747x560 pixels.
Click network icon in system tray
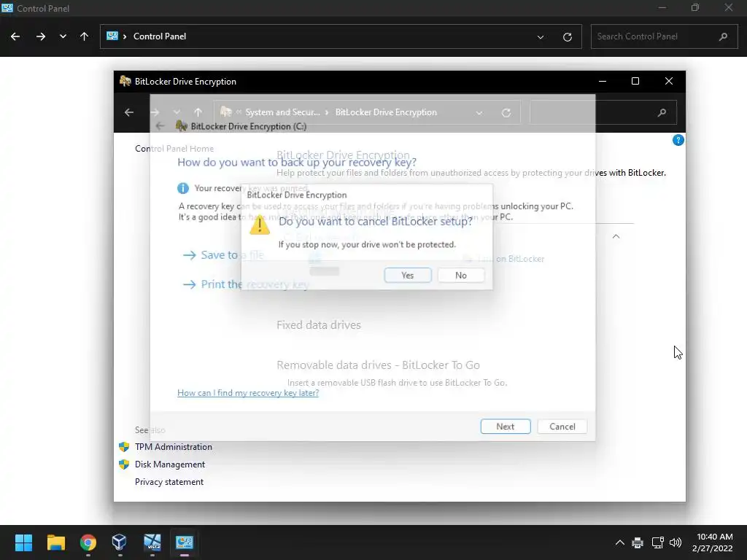[x=657, y=542]
